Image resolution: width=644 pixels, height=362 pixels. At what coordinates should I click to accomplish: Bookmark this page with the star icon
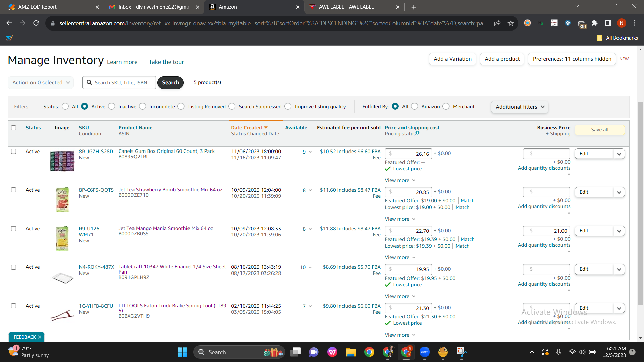(511, 23)
